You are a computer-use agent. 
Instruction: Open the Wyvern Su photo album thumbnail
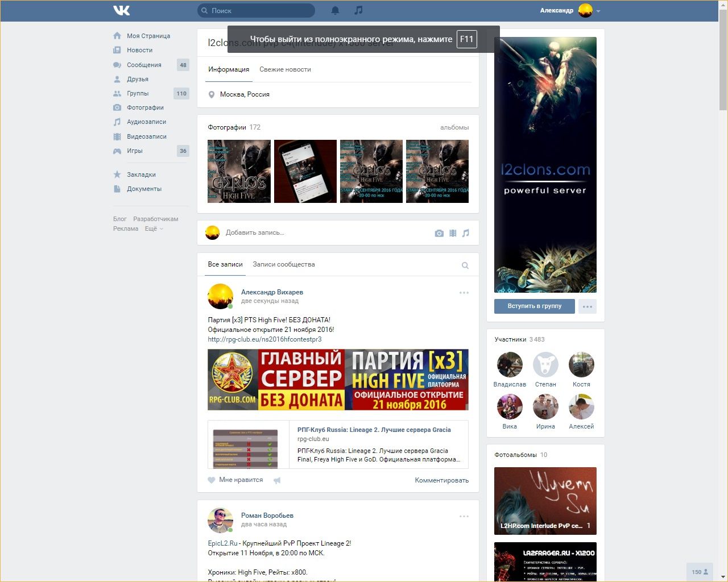click(545, 501)
